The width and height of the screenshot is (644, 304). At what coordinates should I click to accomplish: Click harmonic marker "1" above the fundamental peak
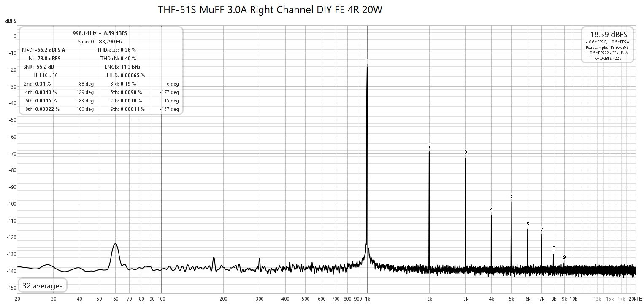click(x=368, y=62)
